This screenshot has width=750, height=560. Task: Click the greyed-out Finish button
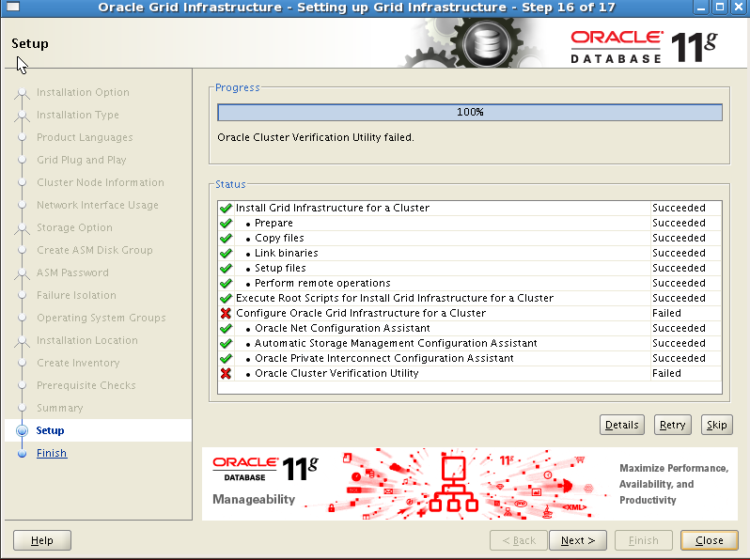(x=644, y=540)
